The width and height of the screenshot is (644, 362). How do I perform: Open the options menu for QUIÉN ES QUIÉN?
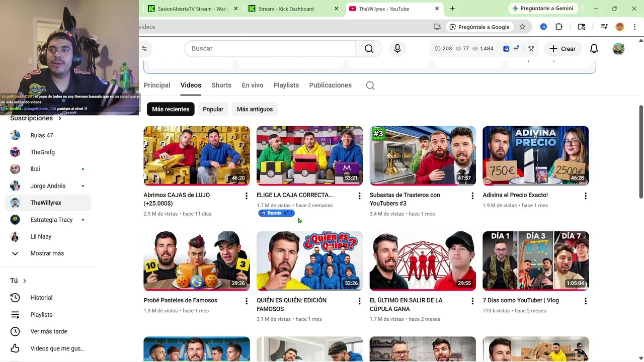pyautogui.click(x=359, y=301)
